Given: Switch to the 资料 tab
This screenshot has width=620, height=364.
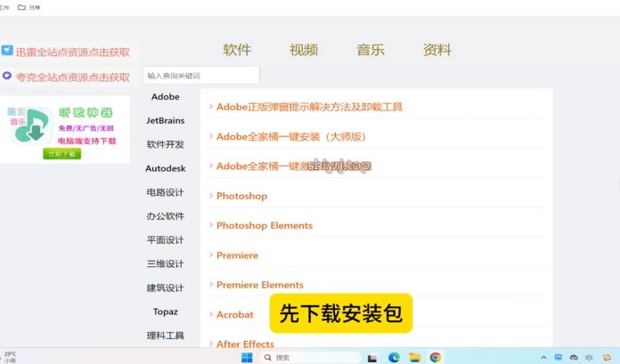Looking at the screenshot, I should (x=437, y=50).
